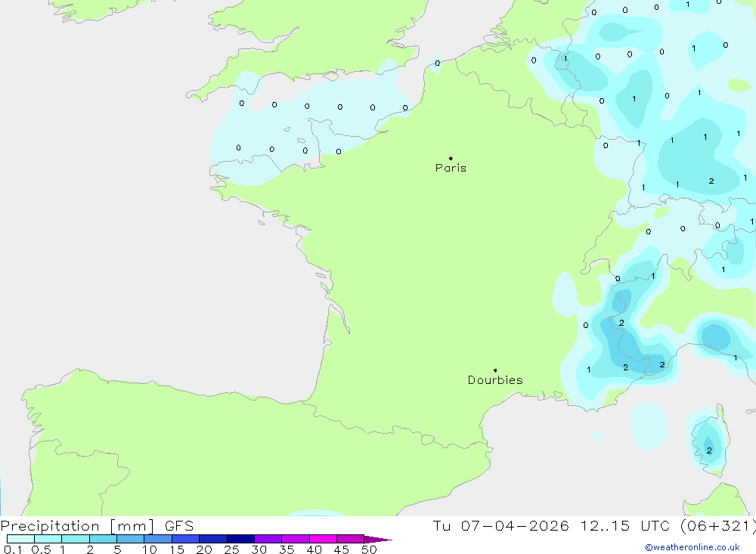Pick the 30–35 mm legend swatch
The width and height of the screenshot is (756, 554).
(x=268, y=539)
